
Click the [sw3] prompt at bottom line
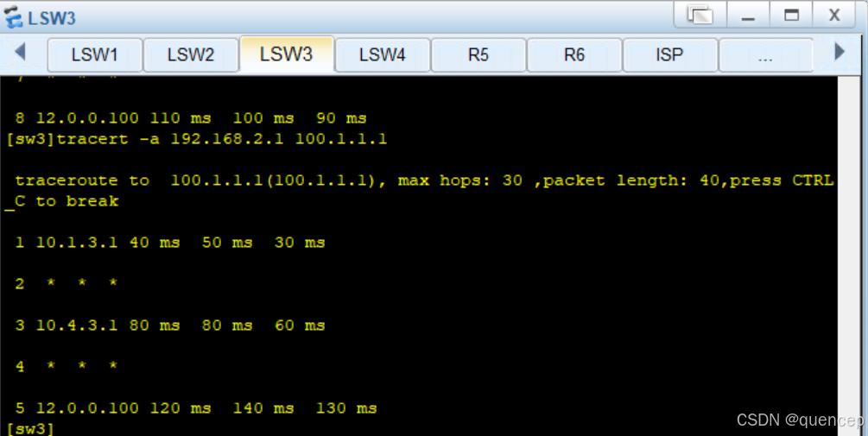click(30, 428)
